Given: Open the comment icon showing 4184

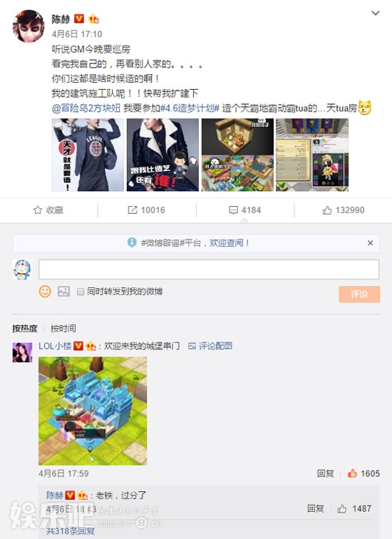Looking at the screenshot, I should coord(245,210).
